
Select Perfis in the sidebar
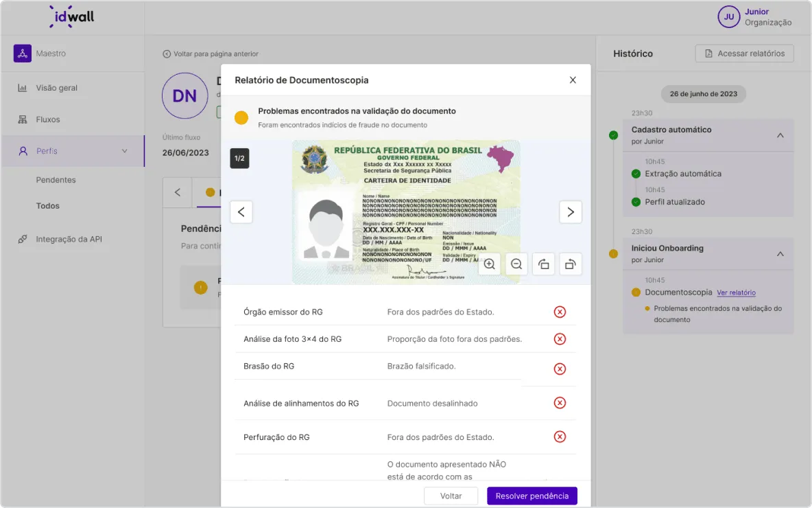tap(73, 151)
